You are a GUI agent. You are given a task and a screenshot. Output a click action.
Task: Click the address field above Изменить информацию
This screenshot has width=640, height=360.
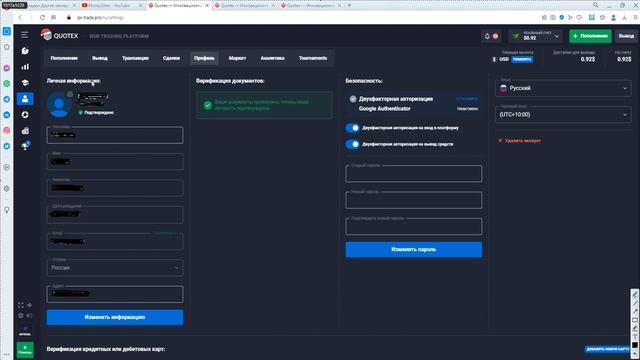tap(115, 294)
